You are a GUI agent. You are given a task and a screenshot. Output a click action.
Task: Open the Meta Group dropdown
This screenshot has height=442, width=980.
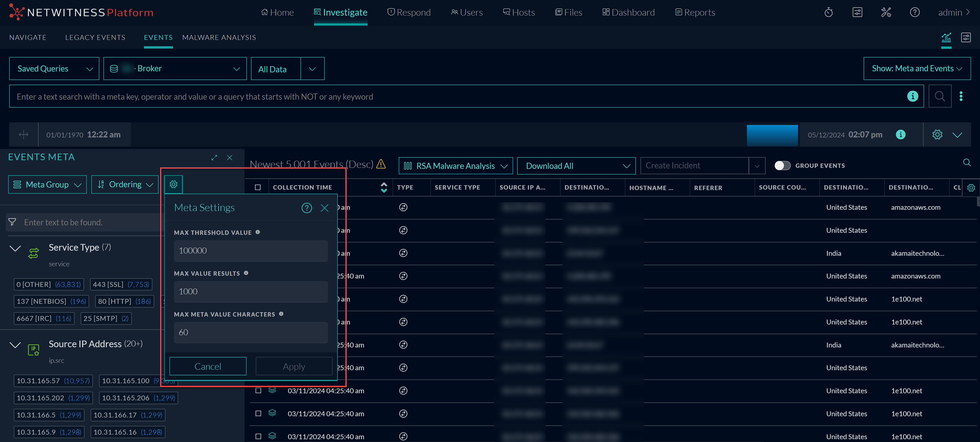click(x=47, y=185)
